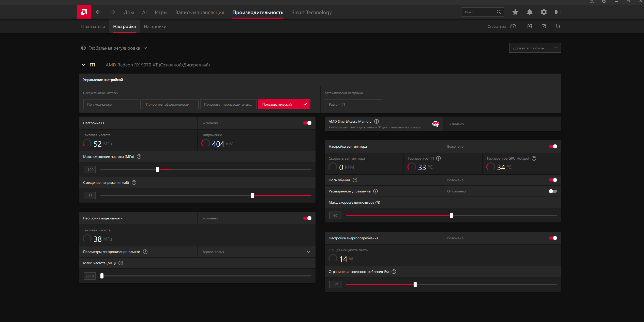Reset tuning with the circular arrow icon
644x322 pixels.
pos(558,26)
